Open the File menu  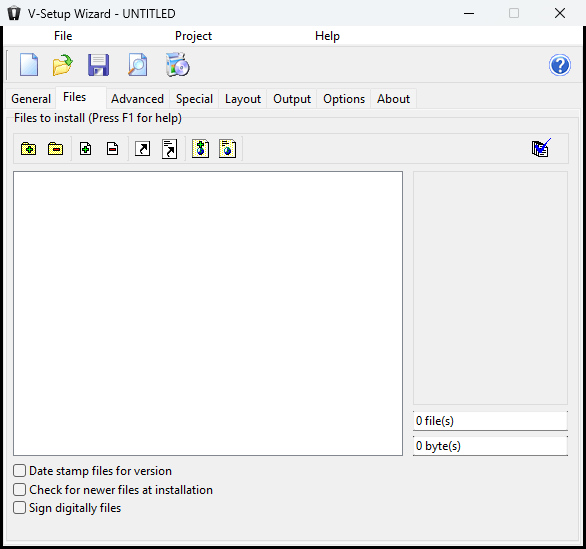pos(63,36)
